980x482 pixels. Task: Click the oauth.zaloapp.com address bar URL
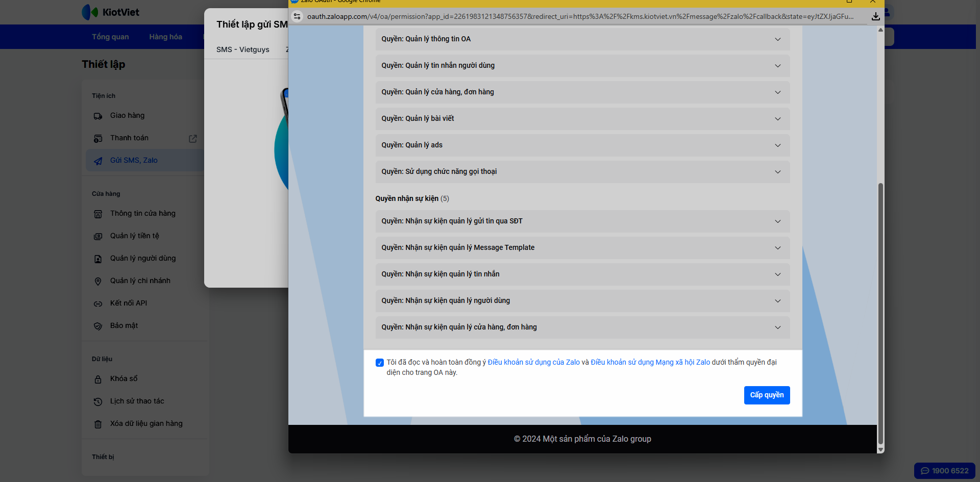pyautogui.click(x=580, y=16)
